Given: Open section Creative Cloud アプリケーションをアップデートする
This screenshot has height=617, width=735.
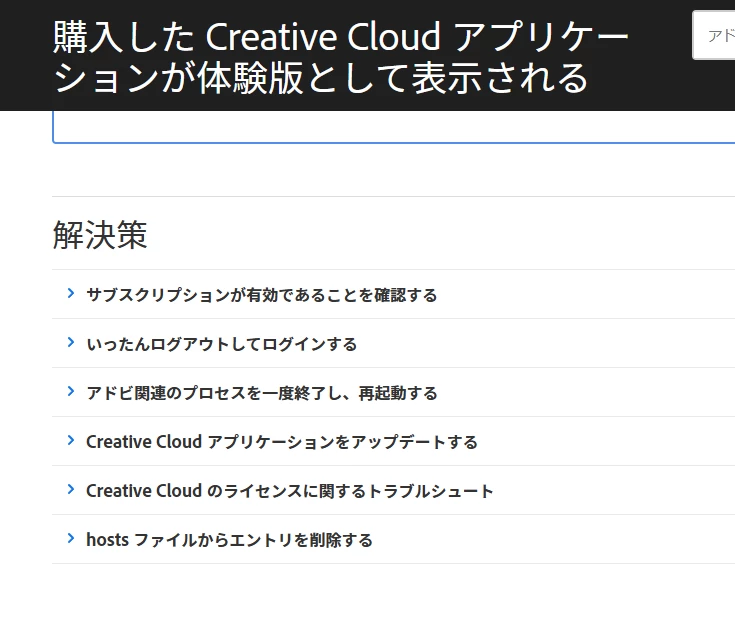Looking at the screenshot, I should tap(282, 442).
